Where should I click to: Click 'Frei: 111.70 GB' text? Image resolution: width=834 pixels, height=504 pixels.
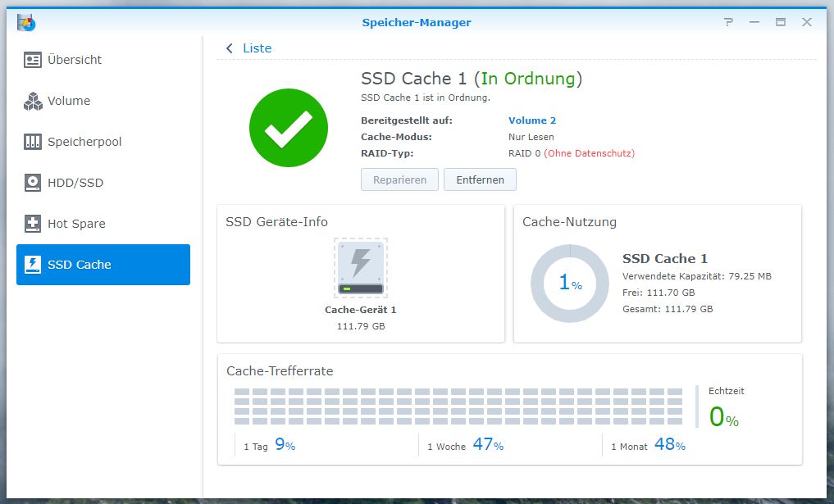coord(659,293)
